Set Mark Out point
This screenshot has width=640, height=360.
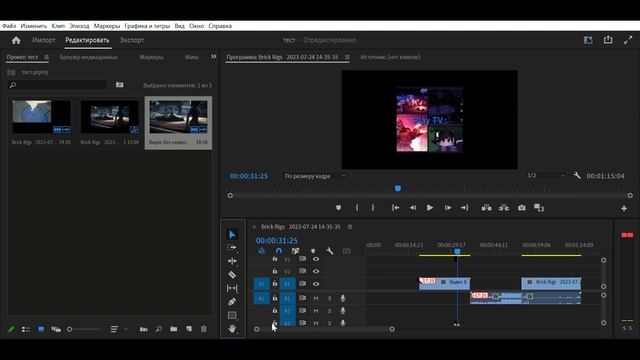[373, 208]
